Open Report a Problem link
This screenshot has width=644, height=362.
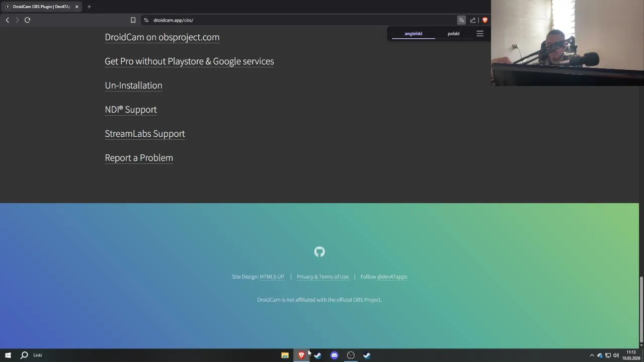139,158
